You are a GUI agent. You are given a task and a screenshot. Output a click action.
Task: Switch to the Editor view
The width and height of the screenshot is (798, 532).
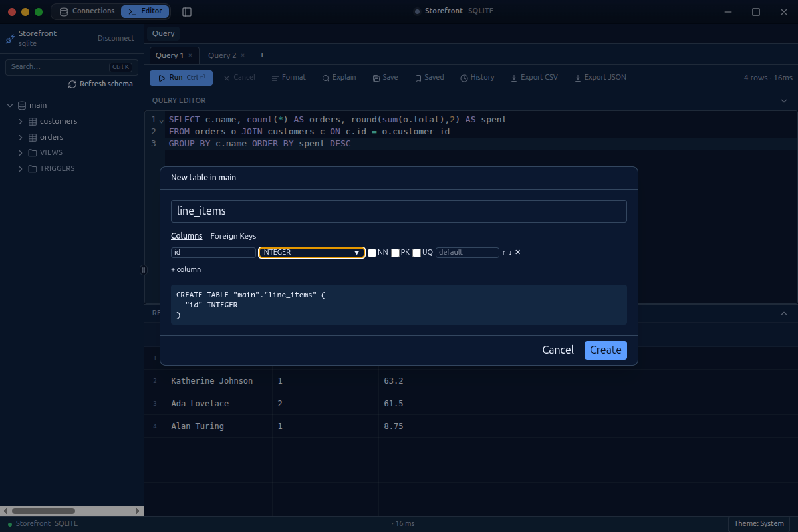click(x=145, y=11)
